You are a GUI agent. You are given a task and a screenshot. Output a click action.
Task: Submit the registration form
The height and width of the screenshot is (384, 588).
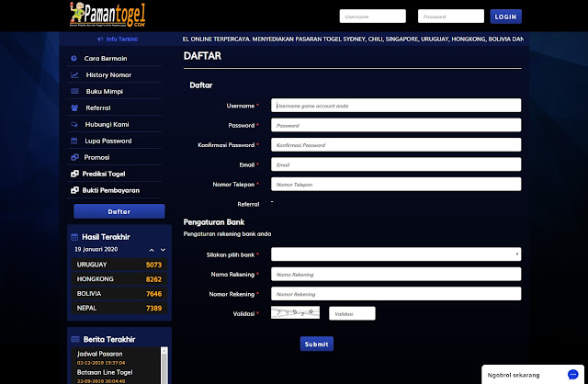point(316,344)
